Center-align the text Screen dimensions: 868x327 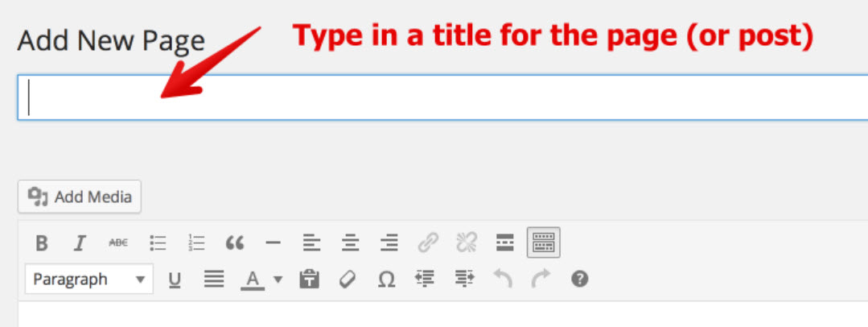[x=350, y=242]
